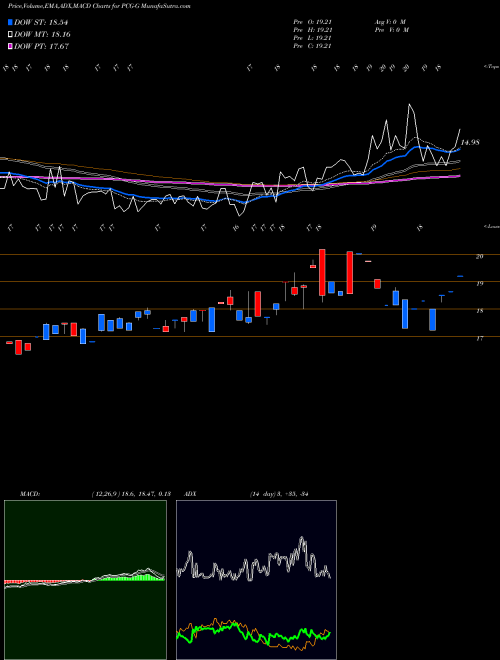Click the 'Pre V: 0 M' text
Image resolution: width=500 pixels, height=660 pixels.
[x=391, y=30]
